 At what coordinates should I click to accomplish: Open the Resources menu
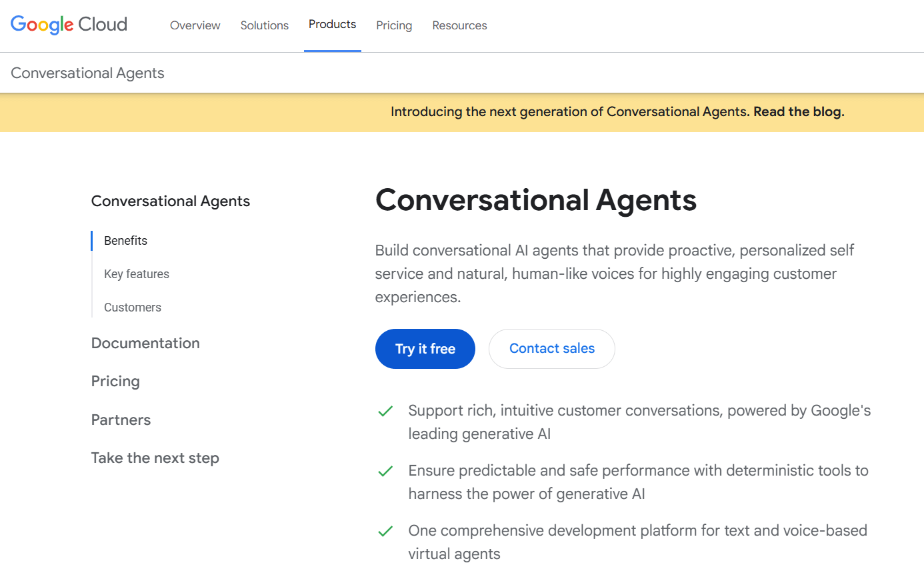459,25
